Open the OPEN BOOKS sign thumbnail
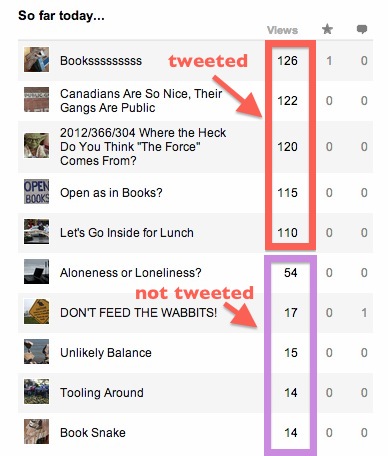Screen dimensions: 388x456 [x=36, y=192]
